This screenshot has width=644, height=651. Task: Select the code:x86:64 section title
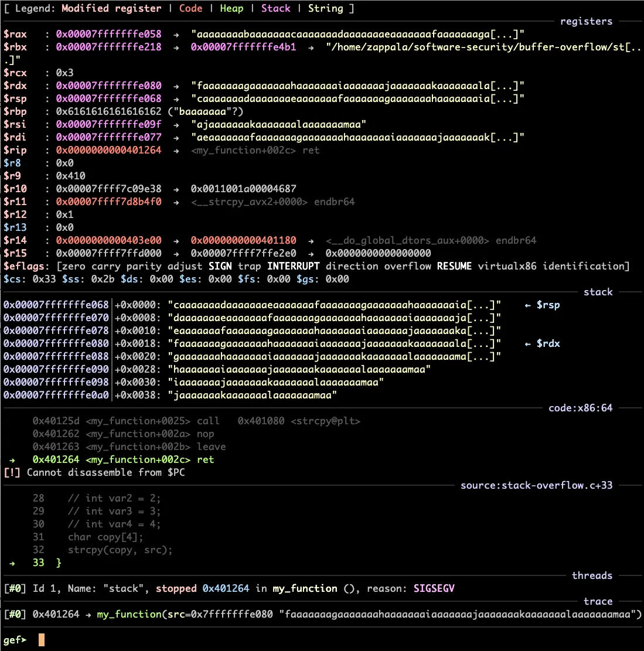coord(580,408)
